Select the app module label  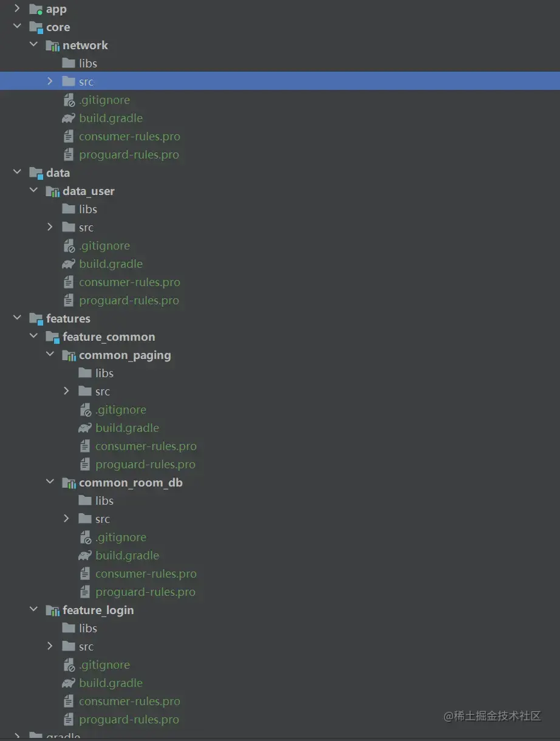56,10
